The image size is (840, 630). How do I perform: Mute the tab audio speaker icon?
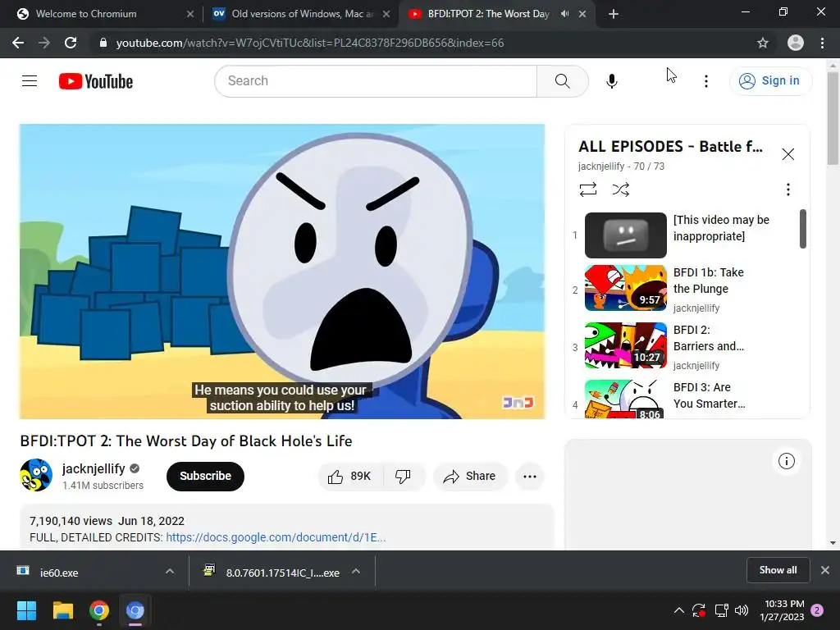(564, 14)
